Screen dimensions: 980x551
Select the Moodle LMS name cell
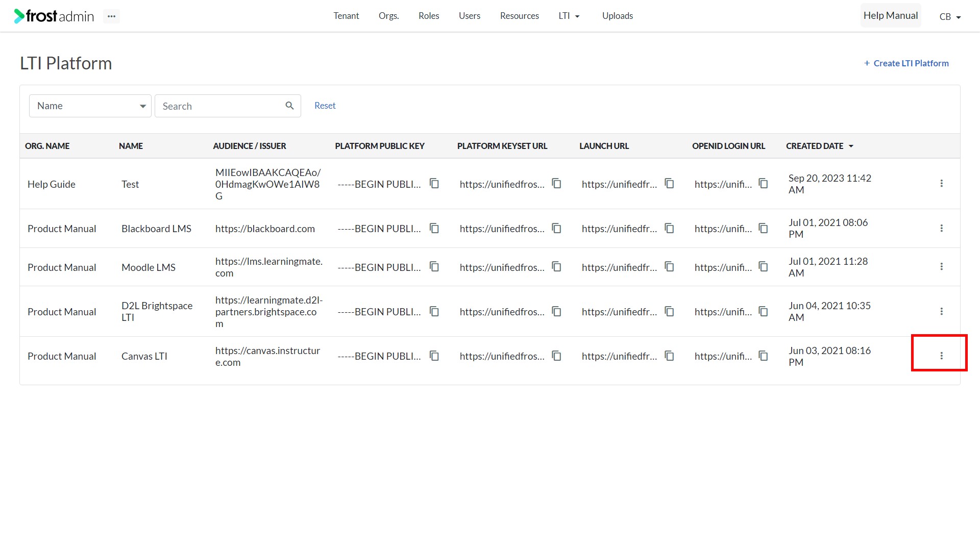click(149, 267)
